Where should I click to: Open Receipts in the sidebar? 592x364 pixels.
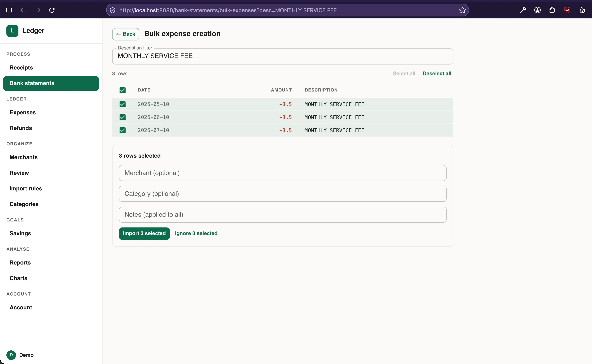pos(51,68)
